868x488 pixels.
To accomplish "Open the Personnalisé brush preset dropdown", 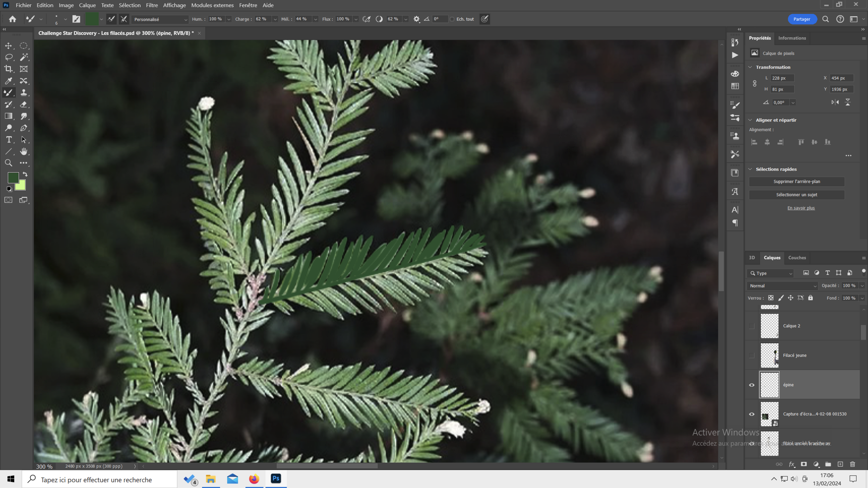I will (x=160, y=19).
